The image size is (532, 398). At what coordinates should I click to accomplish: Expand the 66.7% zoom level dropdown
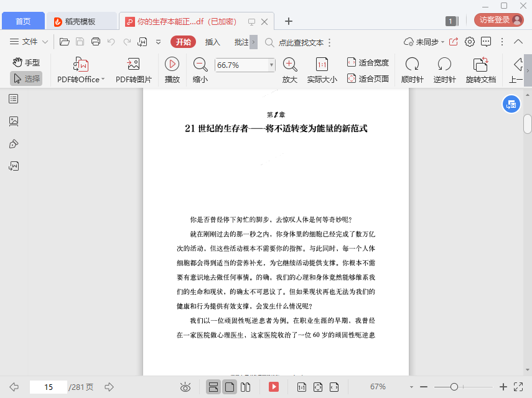click(271, 65)
